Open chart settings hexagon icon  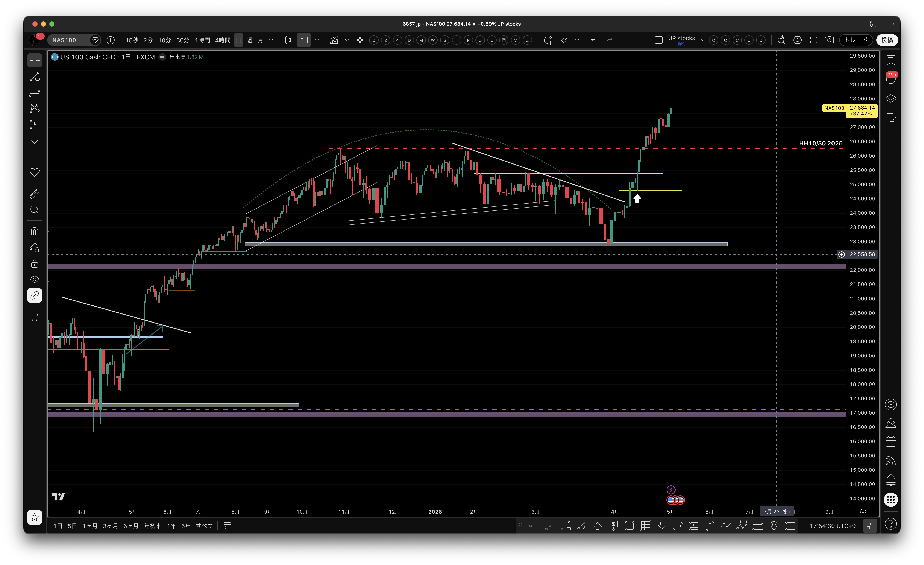pos(798,40)
